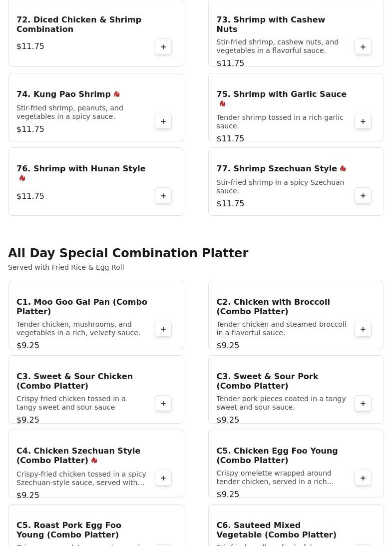Screen dimensions: 392x546
Task: Add C1 Moo Goo Gai Pan platter
Action: pos(163,329)
